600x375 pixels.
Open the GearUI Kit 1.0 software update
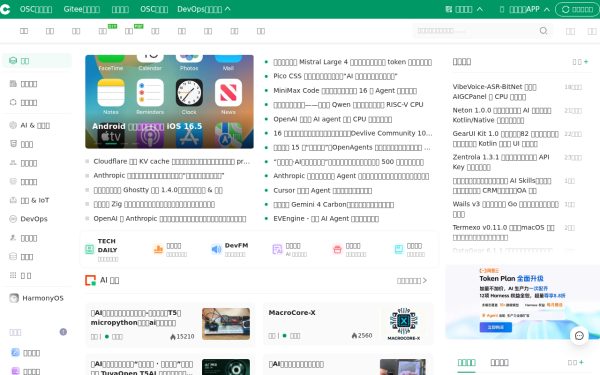coord(505,139)
